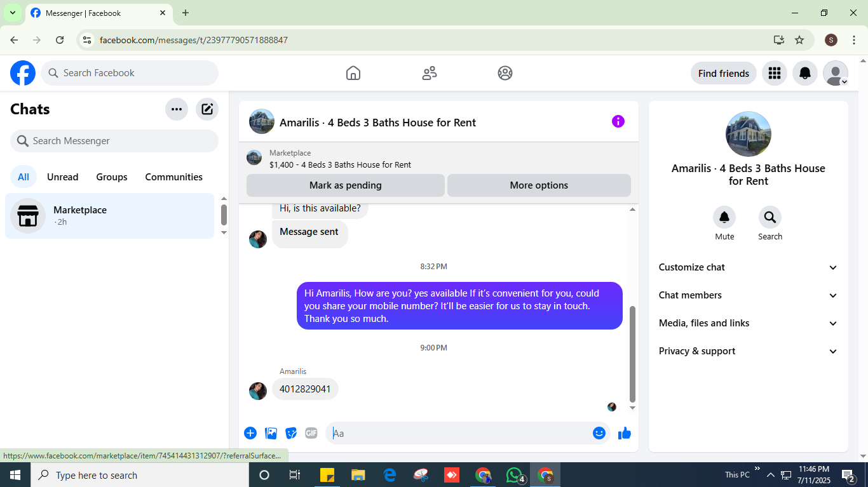Open the house thumbnail in right panel
868x487 pixels.
tap(749, 134)
